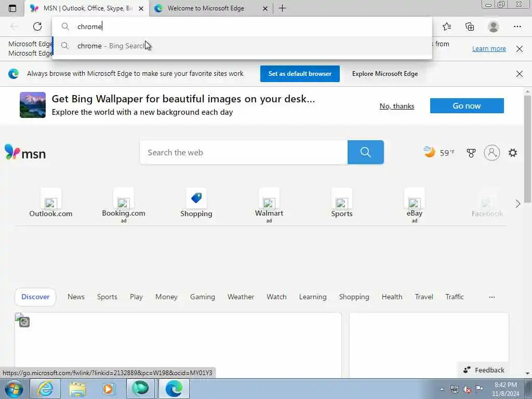Open the taskbar clock showing 8:42 PM
Image resolution: width=532 pixels, height=399 pixels.
click(506, 389)
